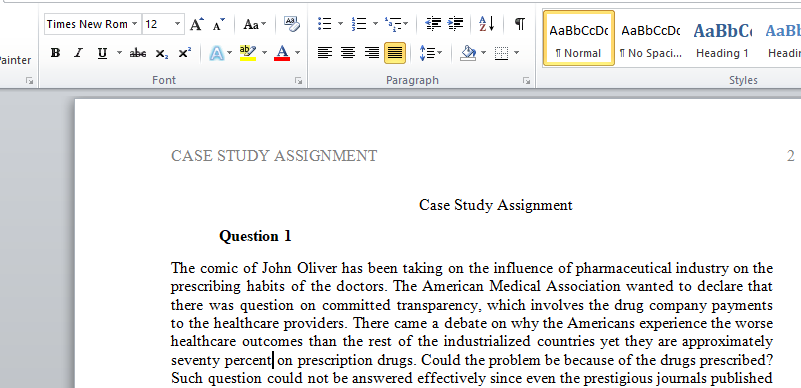Open the Numbering dropdown arrow
Image resolution: width=801 pixels, height=388 pixels.
click(x=375, y=24)
